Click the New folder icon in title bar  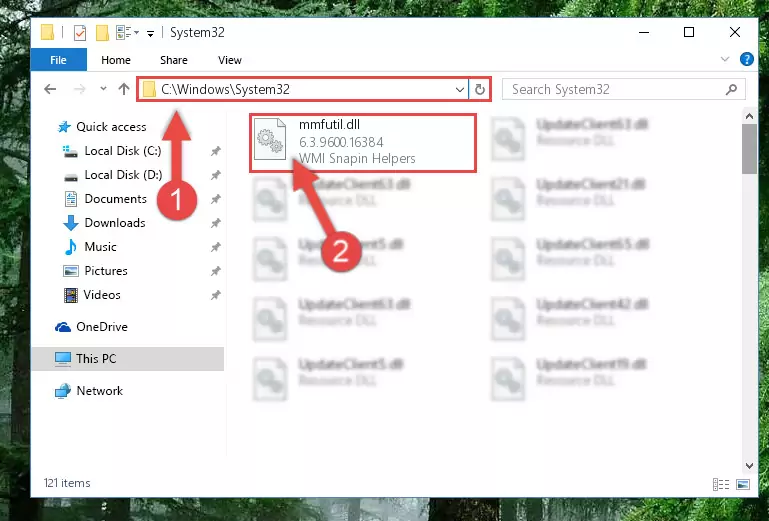click(102, 33)
